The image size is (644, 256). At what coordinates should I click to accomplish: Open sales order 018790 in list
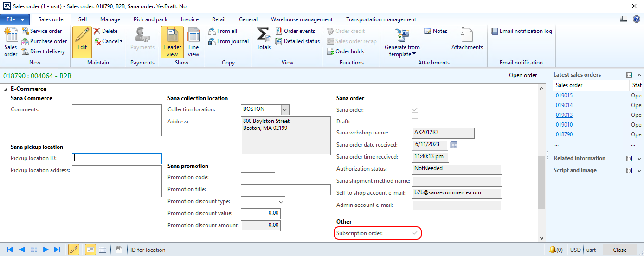[564, 134]
